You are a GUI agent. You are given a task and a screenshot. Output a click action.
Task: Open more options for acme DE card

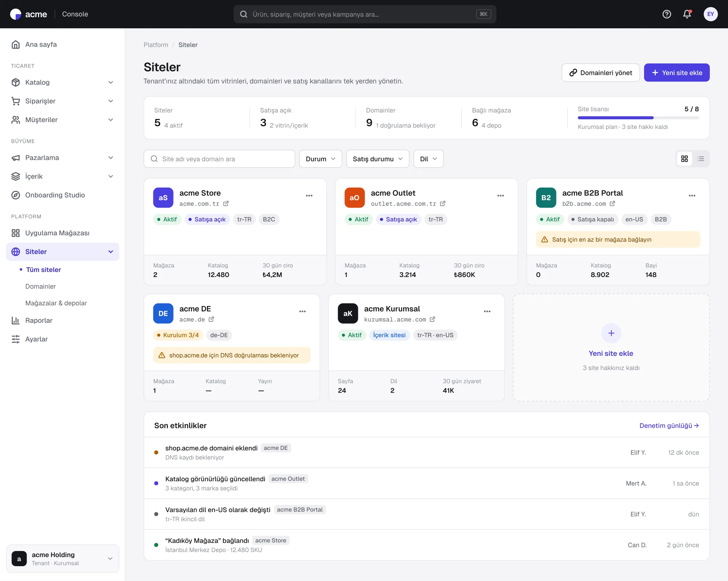point(302,312)
